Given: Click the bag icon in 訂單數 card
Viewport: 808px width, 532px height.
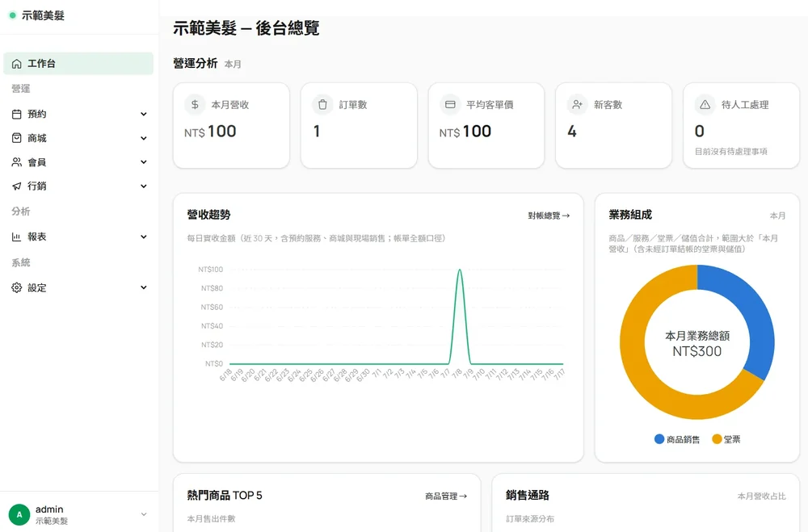Looking at the screenshot, I should tap(322, 105).
